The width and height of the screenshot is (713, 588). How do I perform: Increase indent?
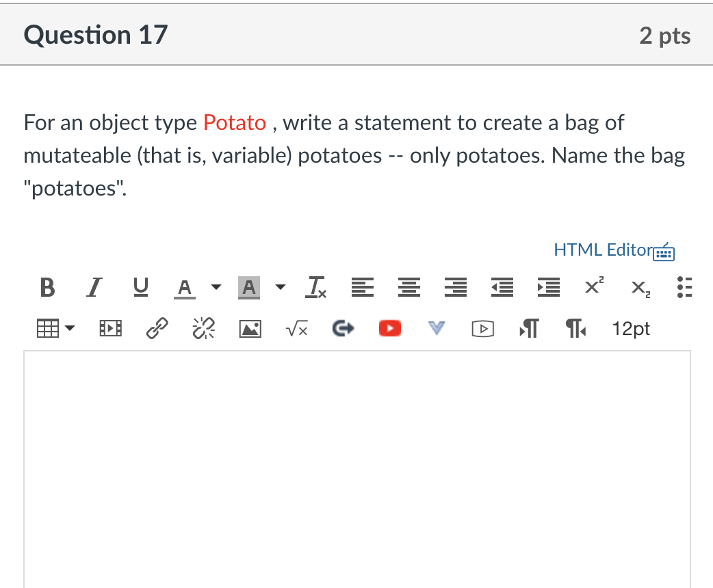(549, 287)
